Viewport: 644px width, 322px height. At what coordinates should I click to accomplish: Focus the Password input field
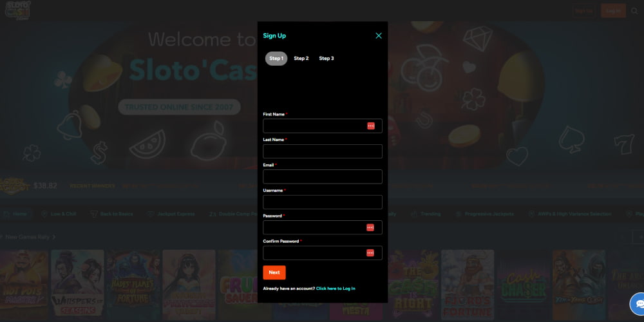323,227
